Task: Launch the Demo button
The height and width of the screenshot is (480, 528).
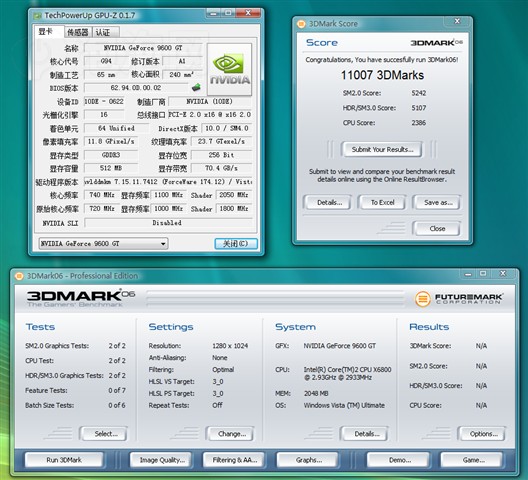Action: click(x=398, y=460)
